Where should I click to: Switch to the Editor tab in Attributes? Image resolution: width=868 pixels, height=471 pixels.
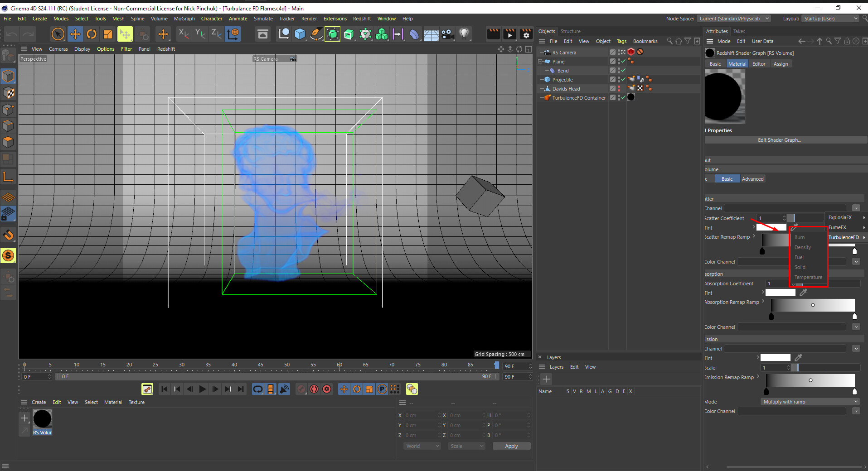click(759, 64)
